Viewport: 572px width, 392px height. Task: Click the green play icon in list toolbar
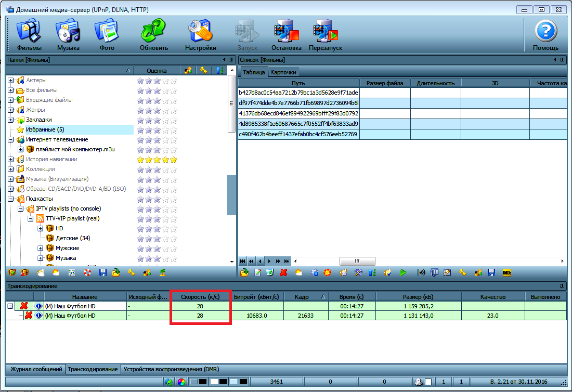coord(403,272)
